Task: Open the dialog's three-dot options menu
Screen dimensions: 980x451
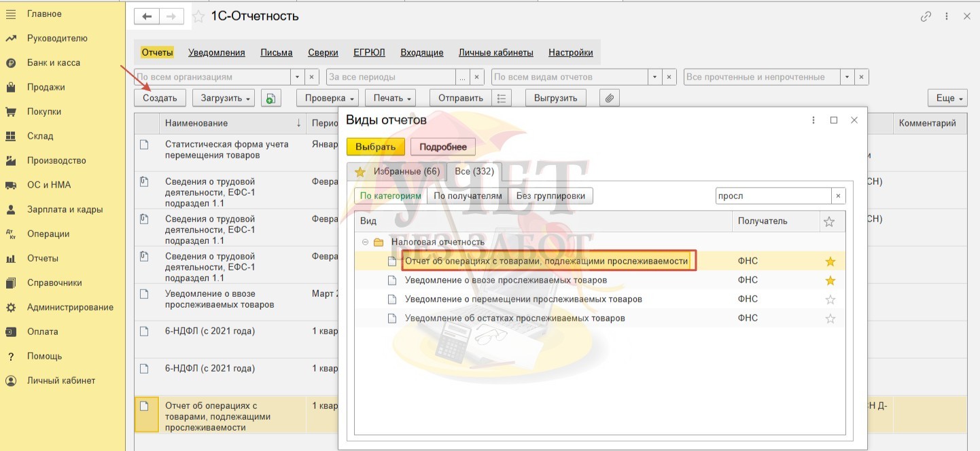Action: click(x=813, y=120)
